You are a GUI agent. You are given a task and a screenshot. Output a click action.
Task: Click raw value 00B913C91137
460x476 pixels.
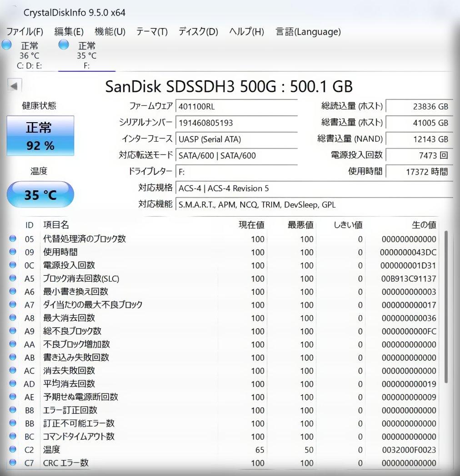[409, 279]
